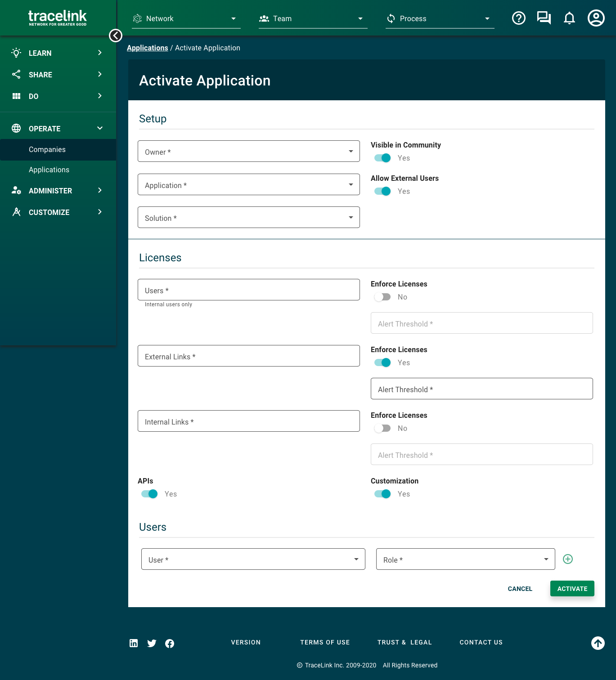Toggle the Customization switch
Viewport: 616px width, 680px height.
pos(382,494)
